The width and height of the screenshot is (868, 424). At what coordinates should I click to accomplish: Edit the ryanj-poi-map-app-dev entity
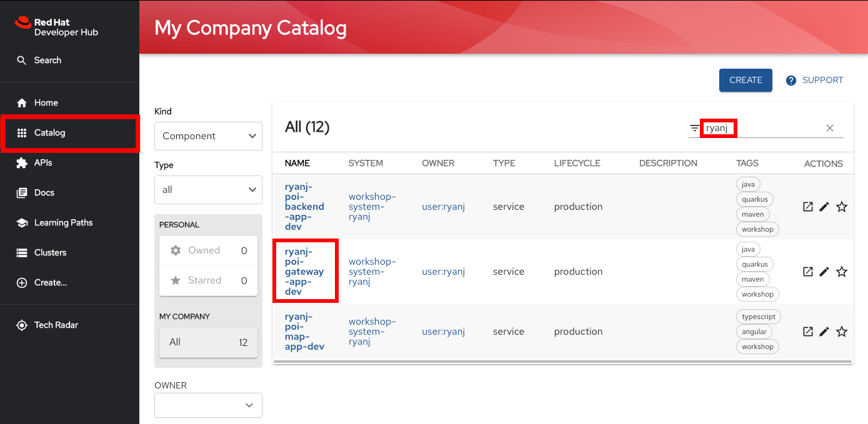(824, 332)
